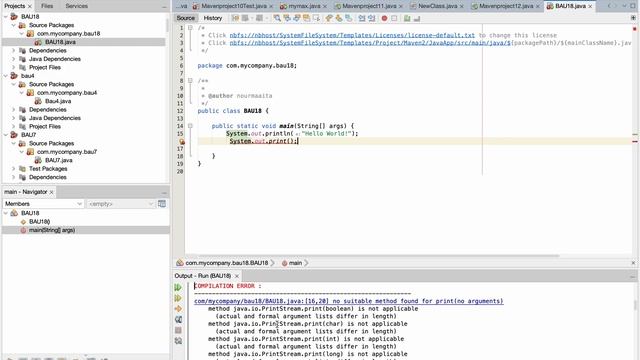640x360 pixels.
Task: Click split editor icon at toolbar far right
Action: [x=633, y=18]
